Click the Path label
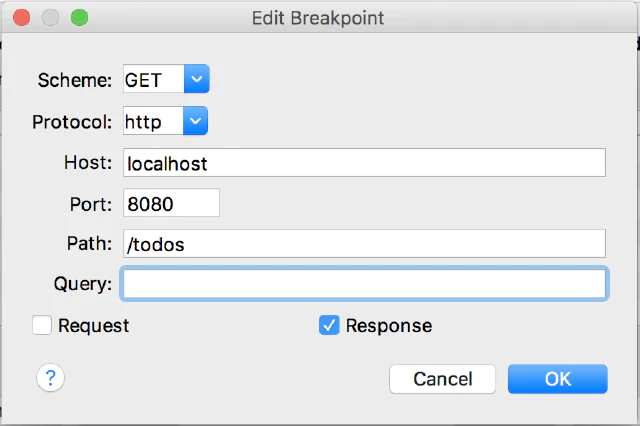Image resolution: width=640 pixels, height=426 pixels. pyautogui.click(x=89, y=244)
